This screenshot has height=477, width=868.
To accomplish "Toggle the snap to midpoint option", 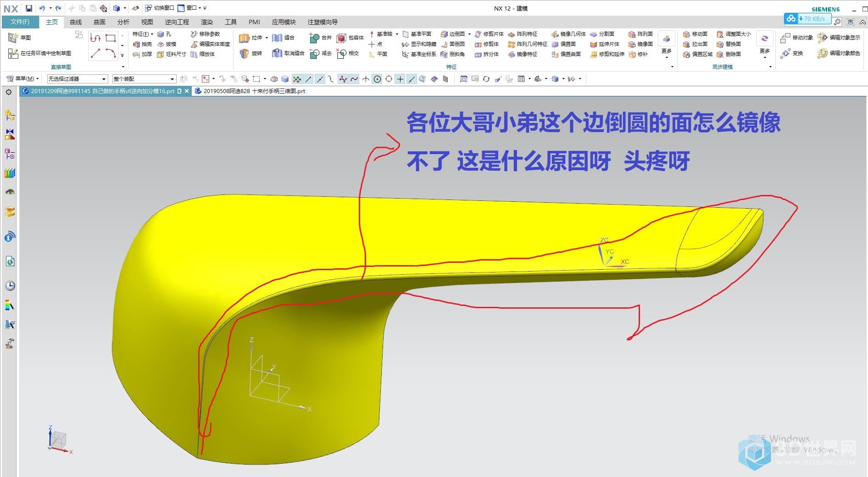I will 320,79.
